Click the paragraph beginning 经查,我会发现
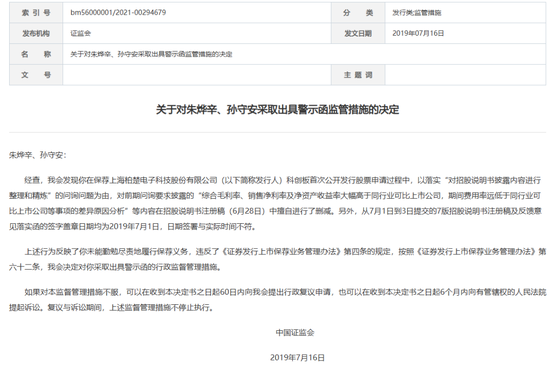 coord(275,203)
